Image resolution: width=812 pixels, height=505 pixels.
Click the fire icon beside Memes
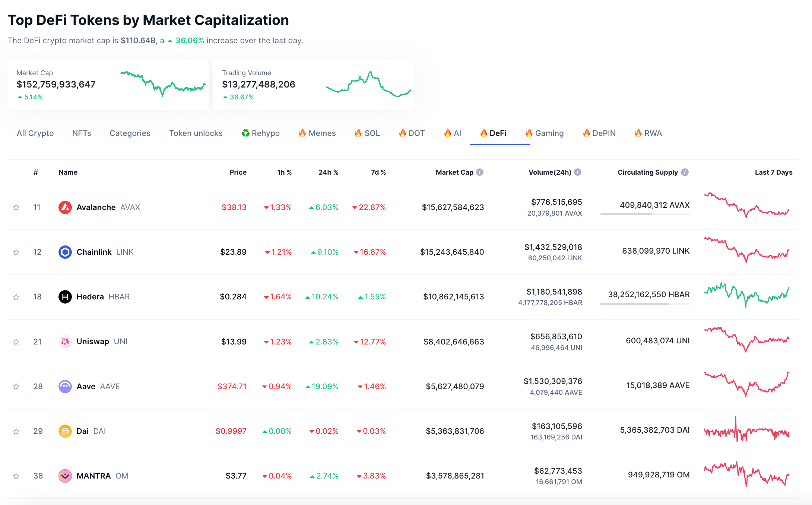click(x=302, y=133)
